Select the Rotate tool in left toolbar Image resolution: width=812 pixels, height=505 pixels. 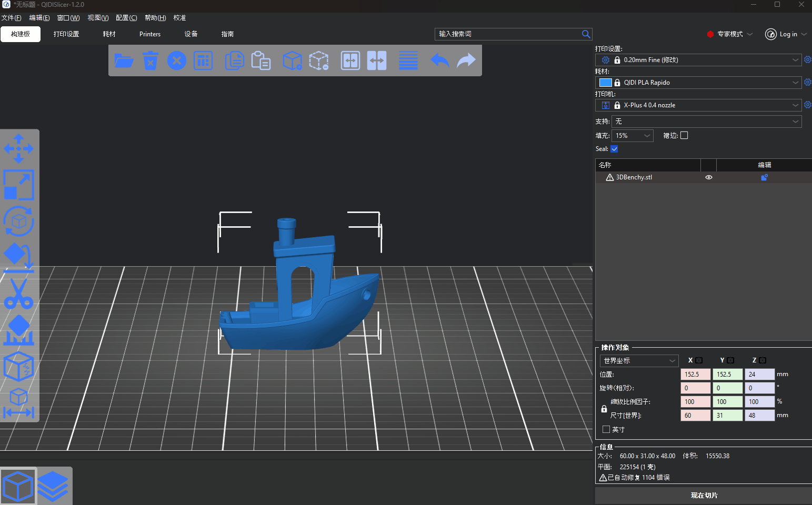point(19,221)
